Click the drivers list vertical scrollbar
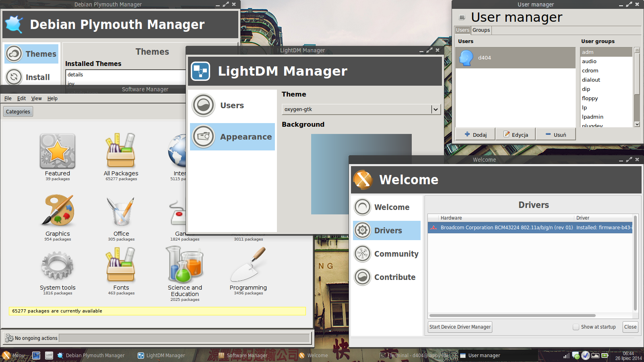 click(x=636, y=263)
